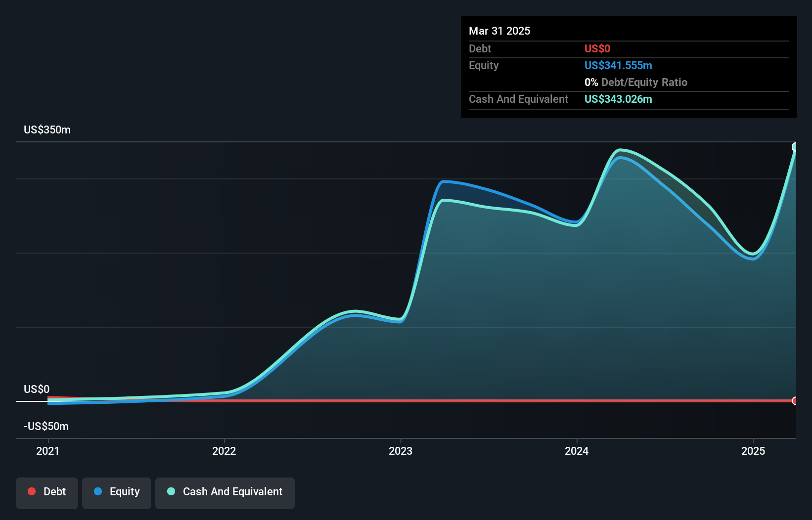This screenshot has height=520, width=812.
Task: Click the 2025 x-axis label
Action: click(x=753, y=451)
